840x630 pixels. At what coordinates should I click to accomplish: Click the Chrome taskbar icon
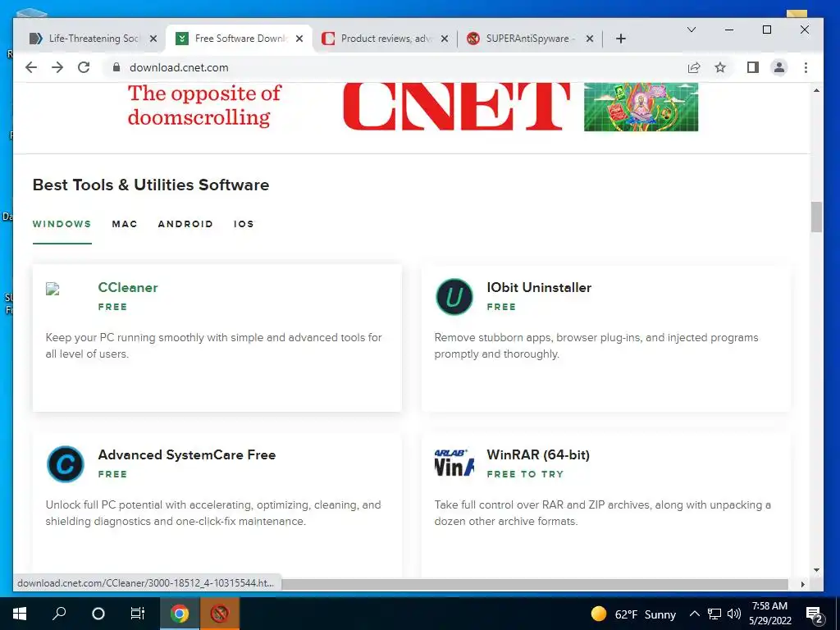click(x=180, y=614)
